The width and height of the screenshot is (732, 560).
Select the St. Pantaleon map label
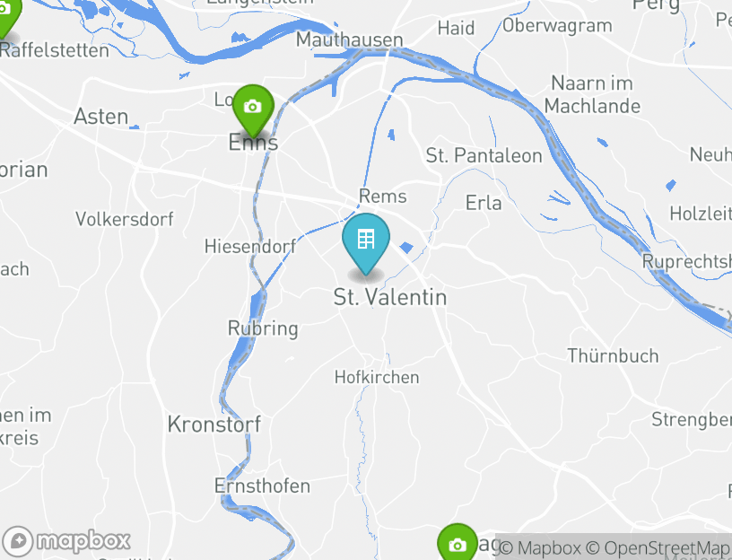click(x=484, y=155)
